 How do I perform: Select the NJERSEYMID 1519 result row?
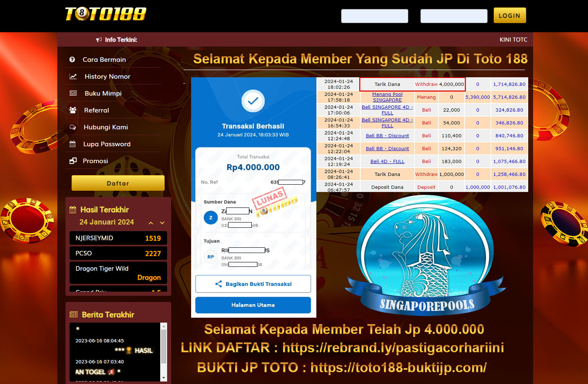118,238
